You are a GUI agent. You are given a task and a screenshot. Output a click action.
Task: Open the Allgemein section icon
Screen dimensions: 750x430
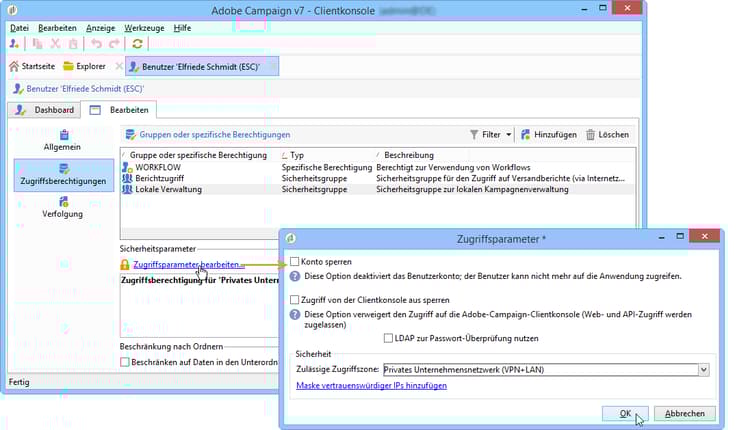(x=64, y=134)
